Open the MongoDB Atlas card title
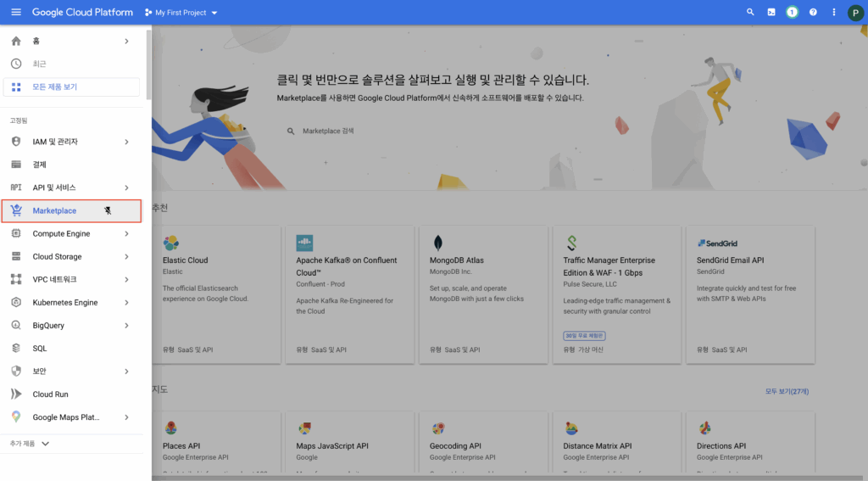 [x=457, y=260]
